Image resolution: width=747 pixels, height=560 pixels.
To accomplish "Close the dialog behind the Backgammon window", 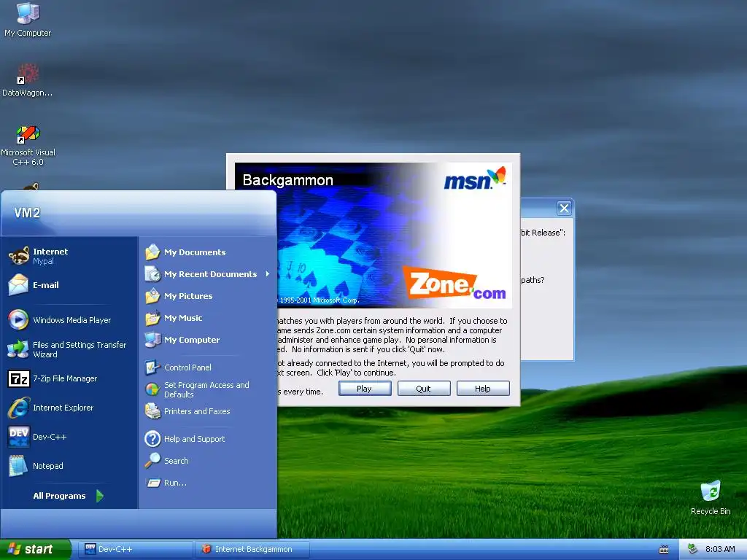I will pyautogui.click(x=564, y=208).
